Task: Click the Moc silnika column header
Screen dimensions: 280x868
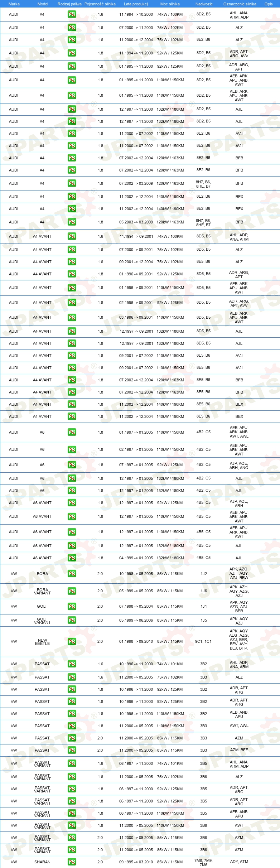Action: click(x=170, y=4)
